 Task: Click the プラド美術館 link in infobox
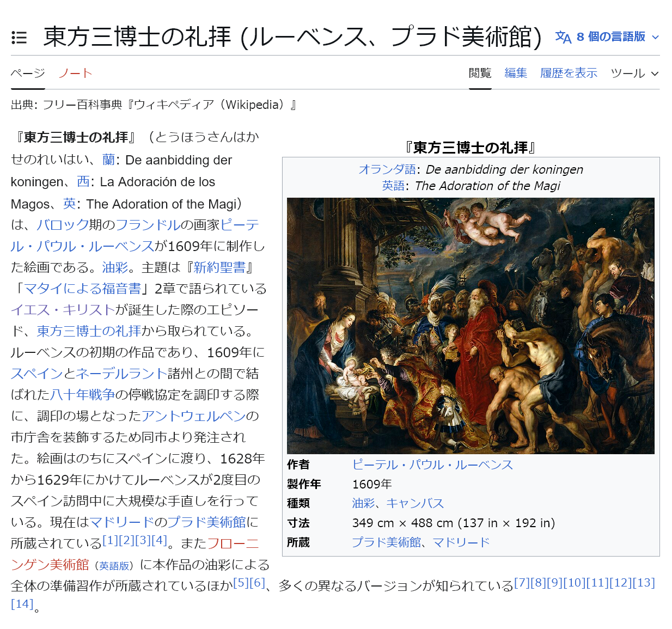(386, 542)
